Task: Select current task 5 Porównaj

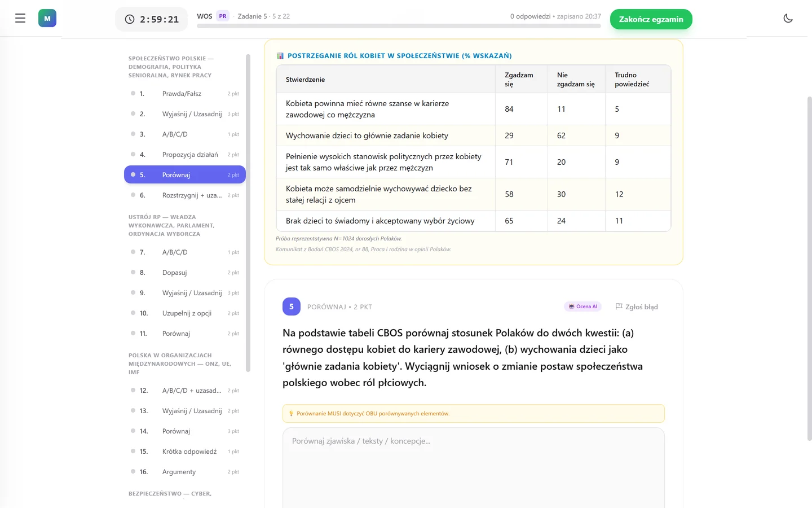Action: pyautogui.click(x=185, y=175)
